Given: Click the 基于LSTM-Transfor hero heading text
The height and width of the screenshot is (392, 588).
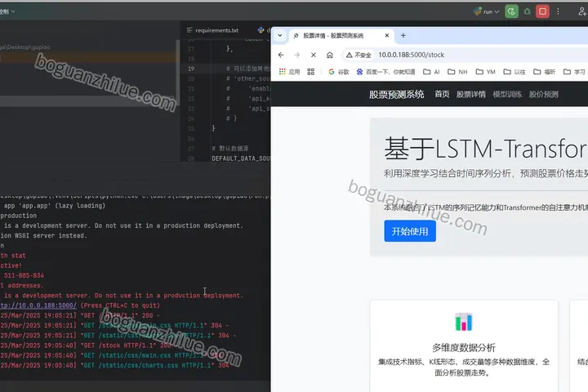Looking at the screenshot, I should tap(485, 149).
